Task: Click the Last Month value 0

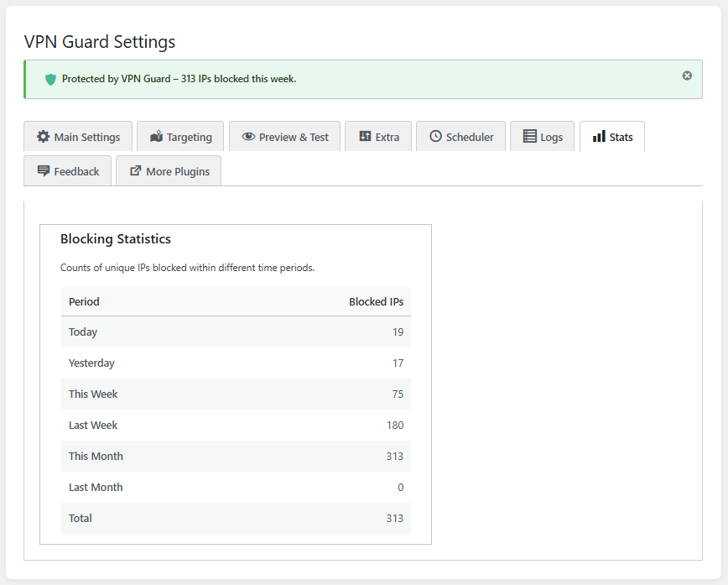Action: coord(401,488)
